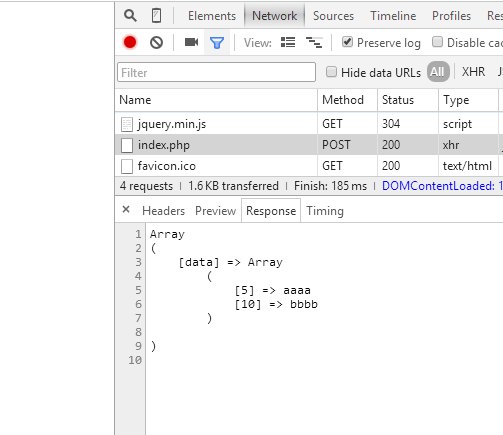503x435 pixels.
Task: Clear the network log with the clear icon
Action: point(156,43)
